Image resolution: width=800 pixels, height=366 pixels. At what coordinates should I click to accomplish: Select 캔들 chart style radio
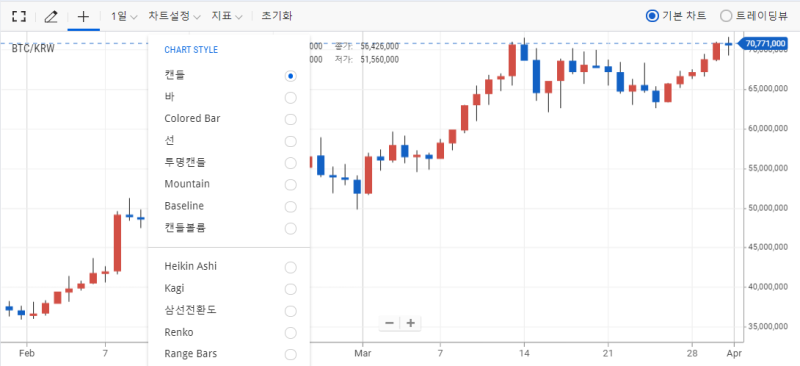click(x=290, y=76)
